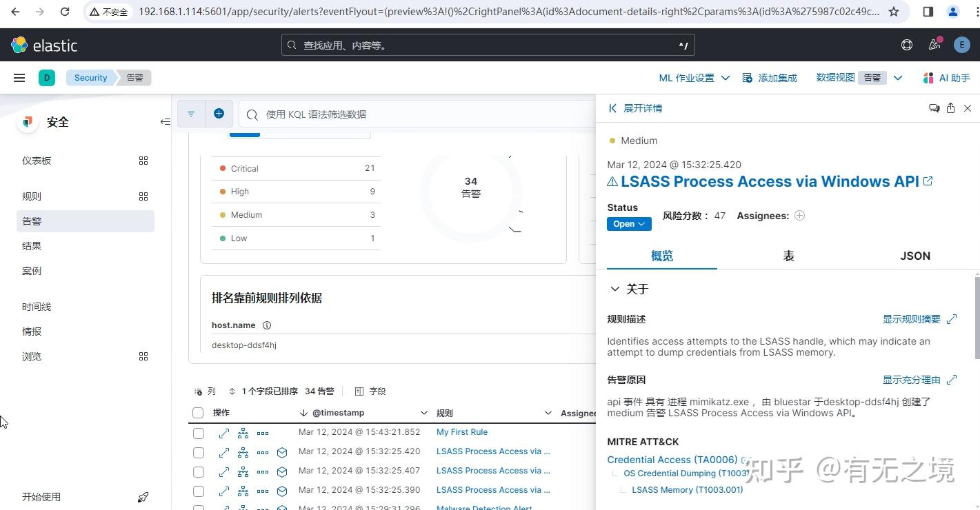Click the Medium severity color dot
This screenshot has height=510, width=980.
point(611,140)
